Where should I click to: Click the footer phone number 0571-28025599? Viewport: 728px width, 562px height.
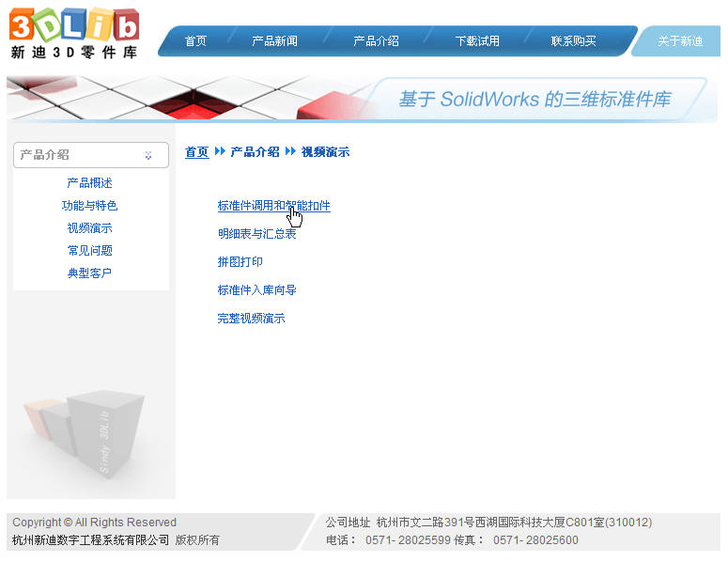point(408,540)
